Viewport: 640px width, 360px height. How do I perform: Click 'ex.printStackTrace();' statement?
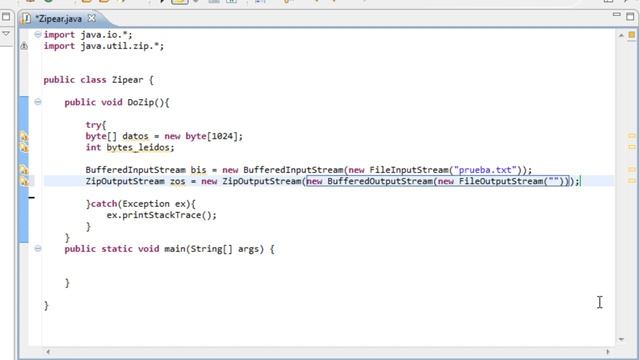pyautogui.click(x=162, y=215)
